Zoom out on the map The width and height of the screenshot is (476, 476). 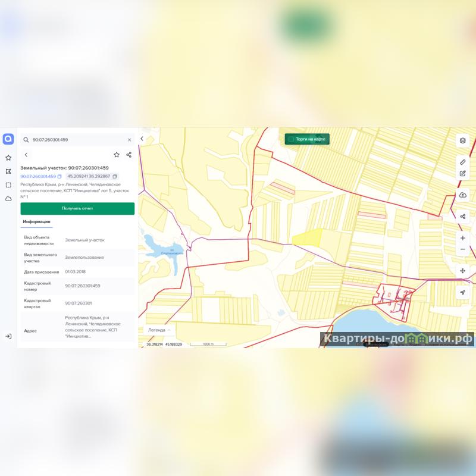[462, 249]
